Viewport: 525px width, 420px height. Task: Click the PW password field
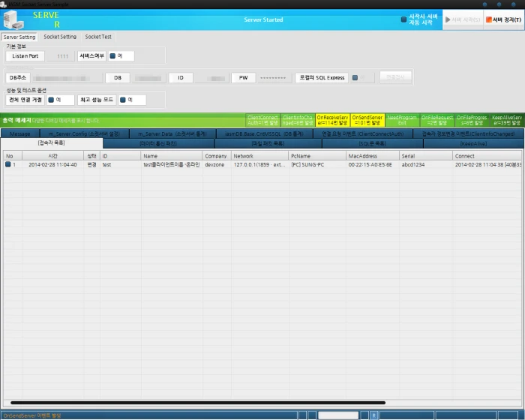click(x=275, y=78)
